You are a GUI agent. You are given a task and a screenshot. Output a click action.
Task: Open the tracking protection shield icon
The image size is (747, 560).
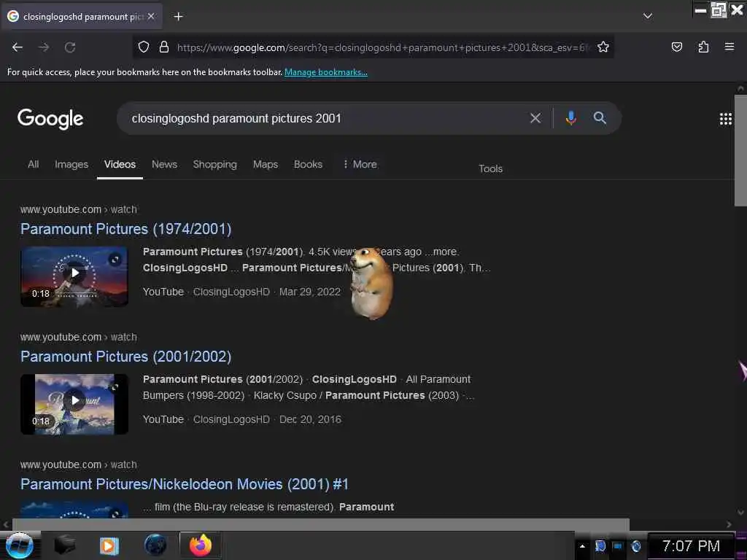click(x=144, y=47)
